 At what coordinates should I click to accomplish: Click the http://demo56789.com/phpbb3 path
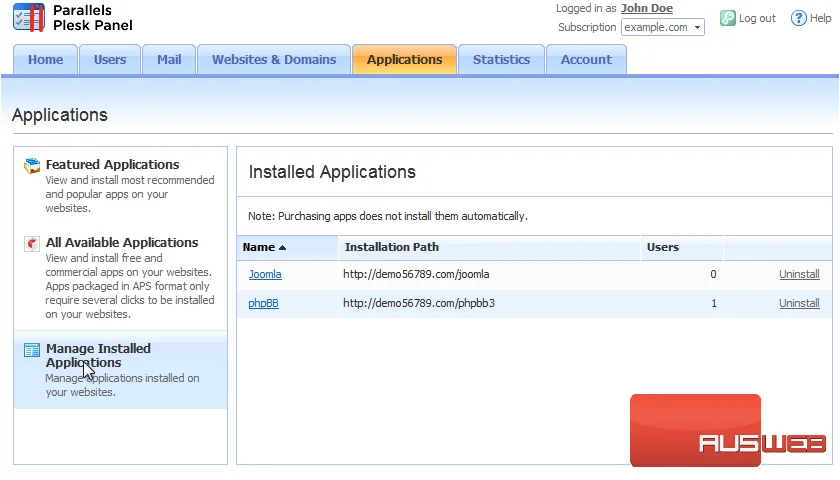pyautogui.click(x=419, y=303)
